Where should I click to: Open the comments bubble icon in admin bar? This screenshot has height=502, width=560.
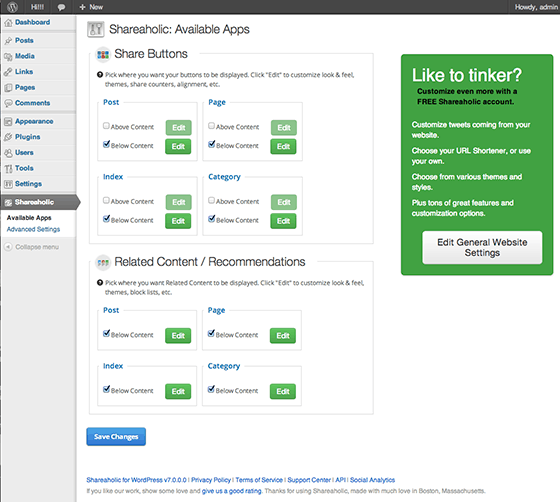click(x=61, y=7)
